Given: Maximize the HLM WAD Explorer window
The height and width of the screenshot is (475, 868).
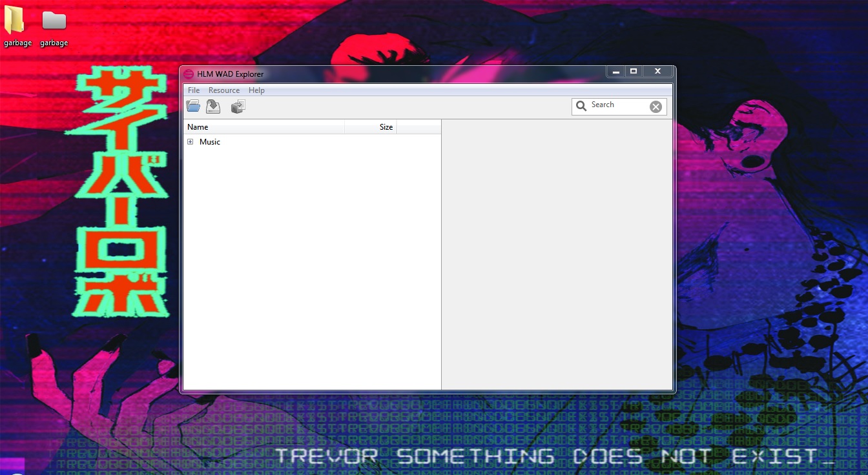Looking at the screenshot, I should (634, 71).
